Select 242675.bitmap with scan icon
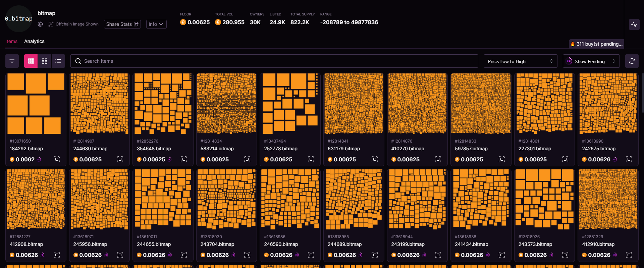Screen dimensions: 644x268 [x=629, y=159]
